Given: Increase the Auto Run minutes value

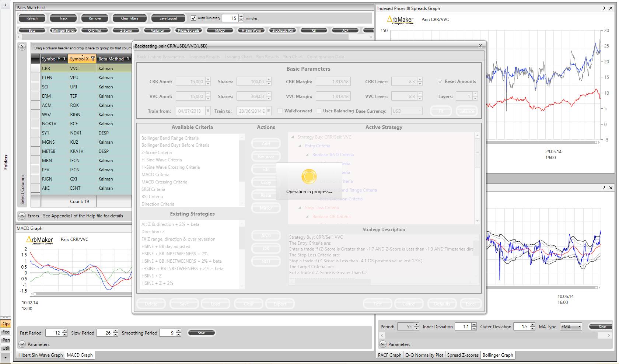Looking at the screenshot, I should click(x=241, y=16).
